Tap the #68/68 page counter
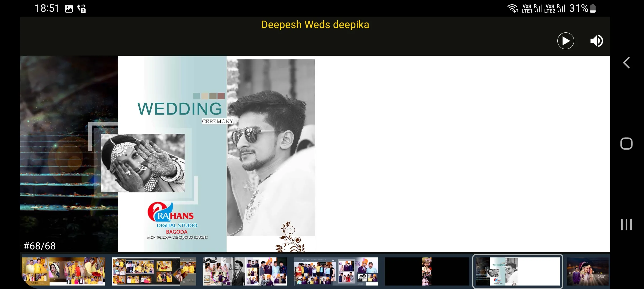This screenshot has width=644, height=289. [40, 246]
